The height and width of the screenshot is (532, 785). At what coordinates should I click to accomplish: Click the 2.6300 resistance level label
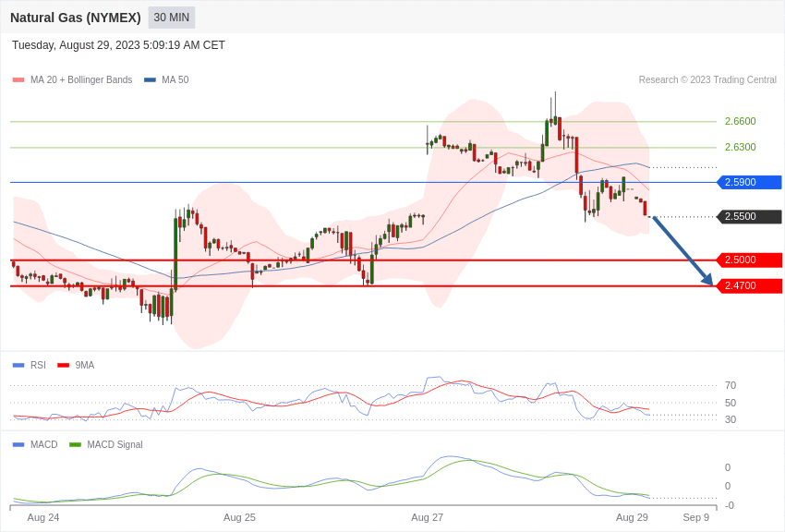(x=741, y=147)
